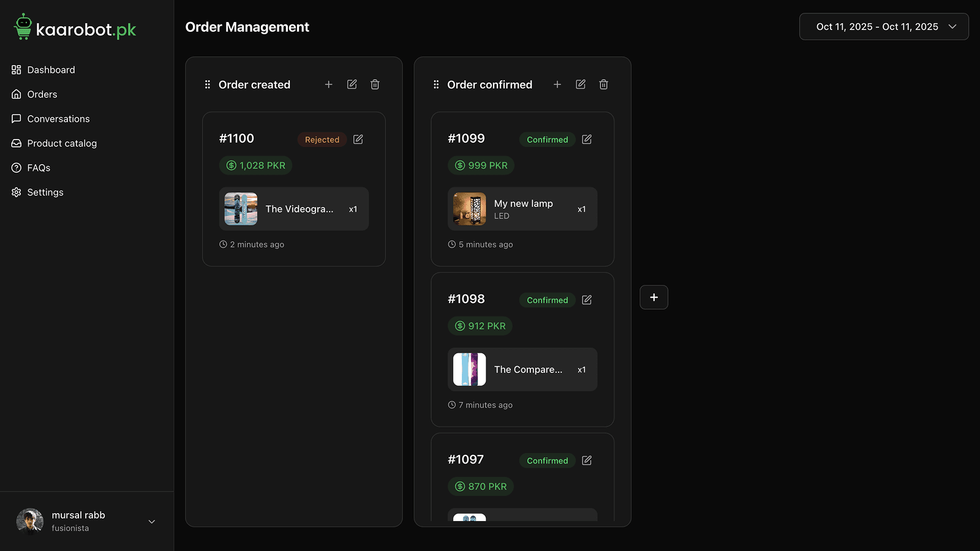Edit the Order created column
The image size is (980, 551).
(352, 84)
